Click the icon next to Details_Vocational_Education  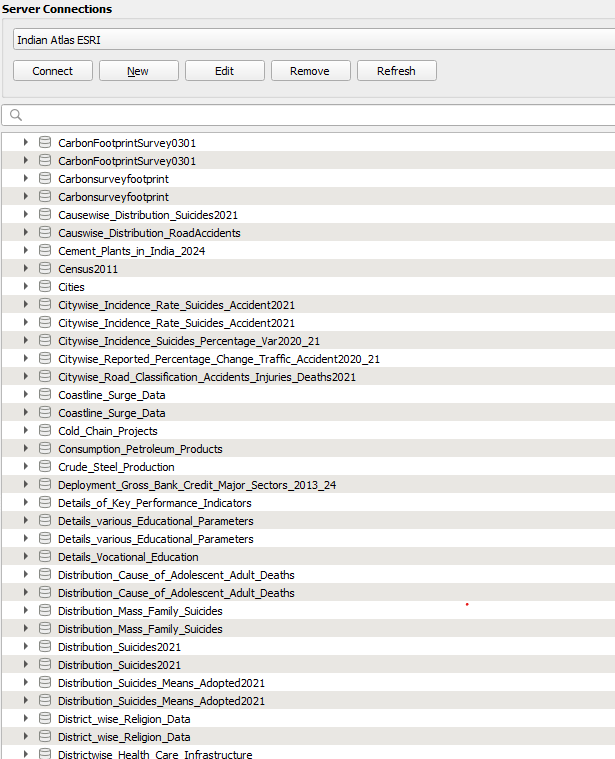click(45, 557)
